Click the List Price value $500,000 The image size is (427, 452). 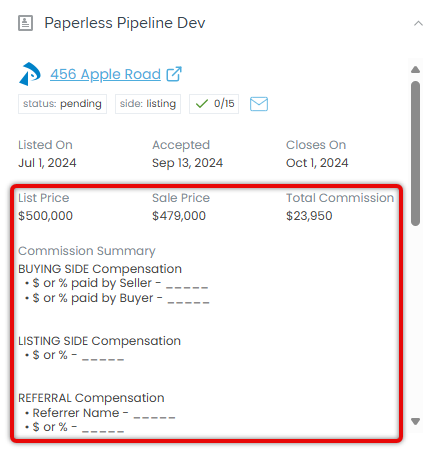click(45, 216)
